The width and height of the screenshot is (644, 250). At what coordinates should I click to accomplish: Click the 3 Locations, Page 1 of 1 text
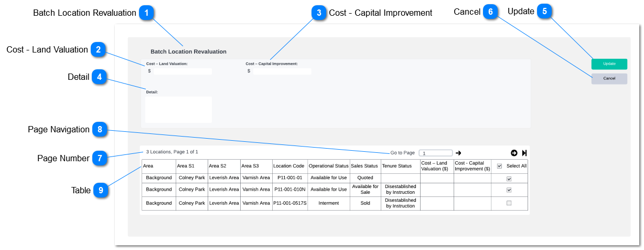pos(172,152)
